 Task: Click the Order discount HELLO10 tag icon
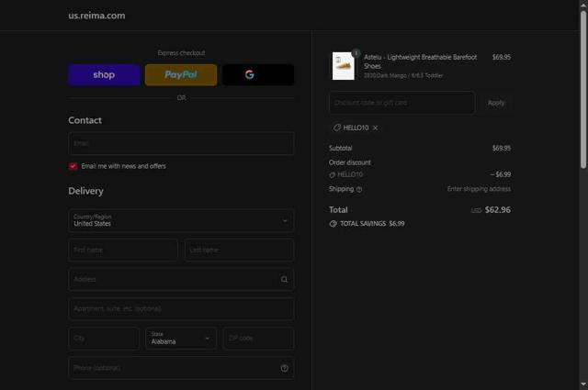point(332,175)
